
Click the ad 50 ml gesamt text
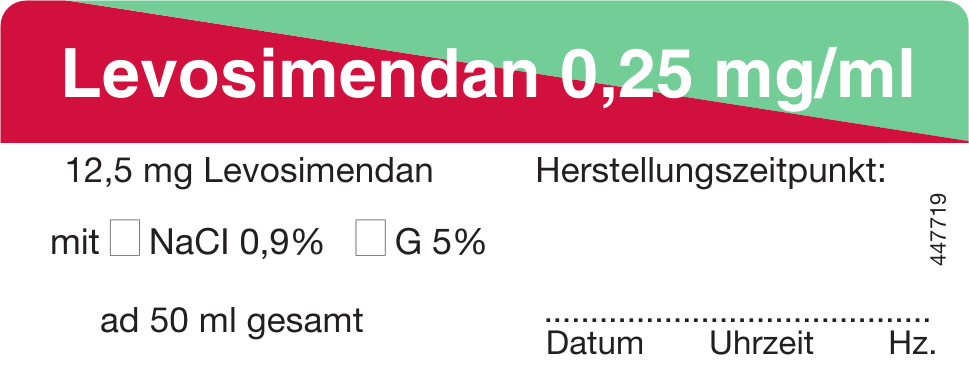pos(232,322)
